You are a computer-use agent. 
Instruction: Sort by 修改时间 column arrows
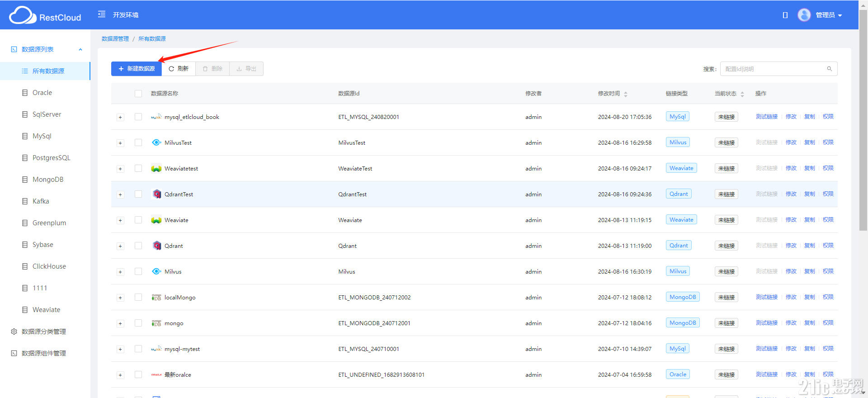click(x=626, y=94)
